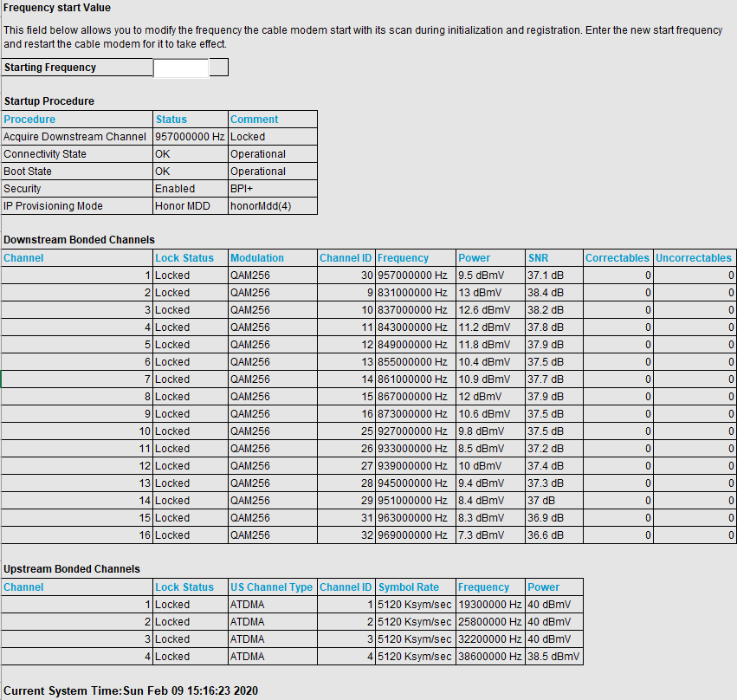The image size is (737, 700).
Task: Click the US Channel Type header
Action: pyautogui.click(x=271, y=587)
